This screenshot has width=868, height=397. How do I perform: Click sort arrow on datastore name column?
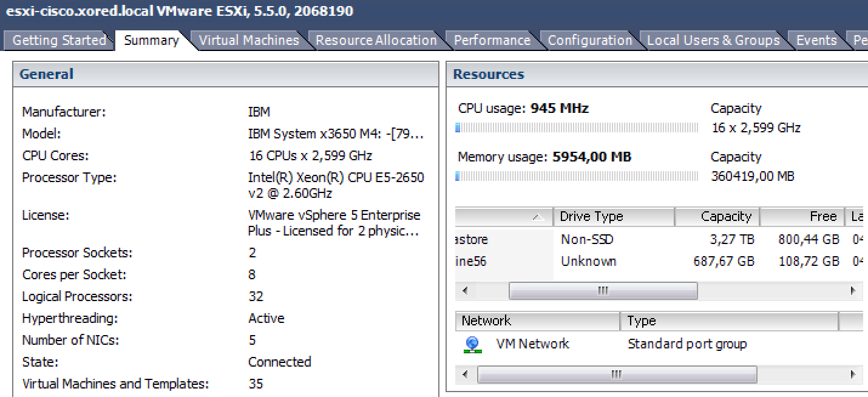click(537, 217)
